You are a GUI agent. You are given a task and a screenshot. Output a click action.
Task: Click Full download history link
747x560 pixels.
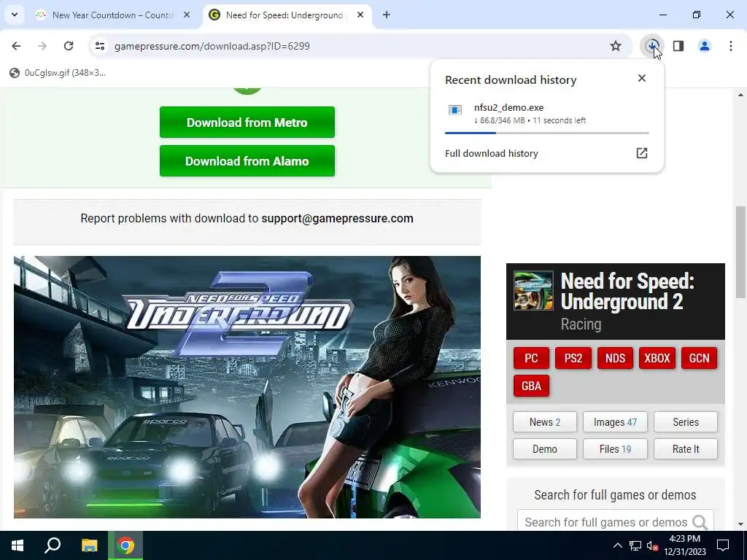(491, 153)
